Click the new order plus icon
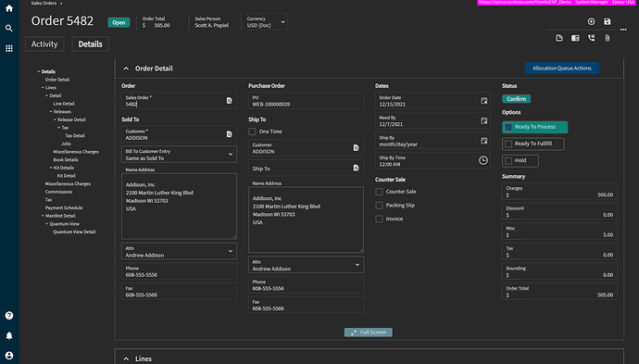The height and width of the screenshot is (364, 639). coord(591,21)
